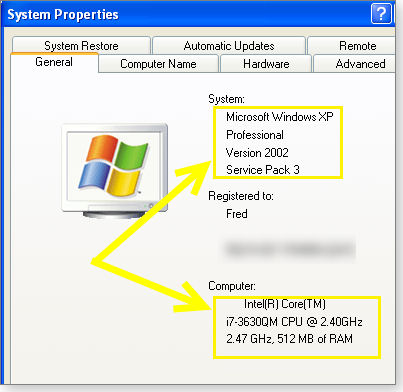Switch to the Advanced tab
Image resolution: width=403 pixels, height=392 pixels.
point(355,64)
